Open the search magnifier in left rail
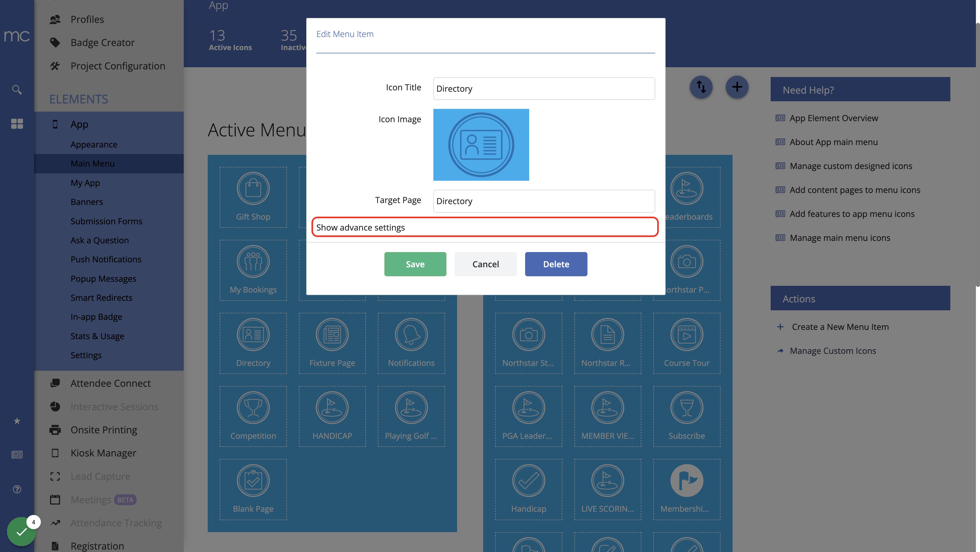This screenshot has height=552, width=980. click(17, 89)
